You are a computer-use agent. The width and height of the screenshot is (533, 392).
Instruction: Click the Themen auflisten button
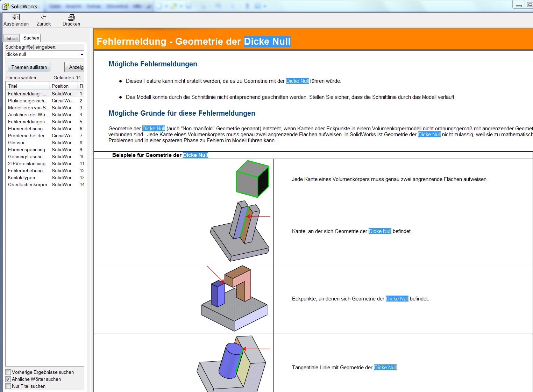(29, 67)
